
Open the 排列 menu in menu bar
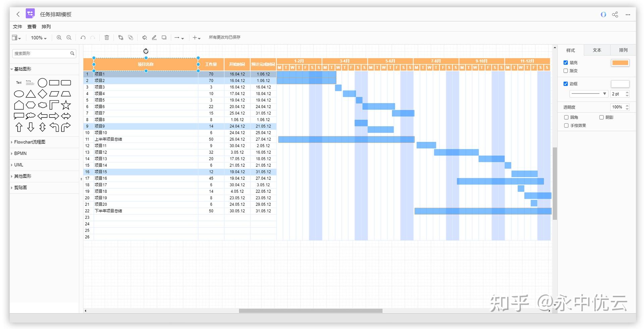click(46, 26)
